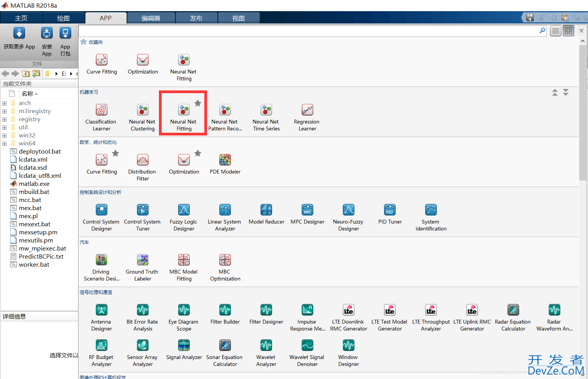
Task: Open Neural Net Pattern Recognition app
Action: pyautogui.click(x=225, y=117)
